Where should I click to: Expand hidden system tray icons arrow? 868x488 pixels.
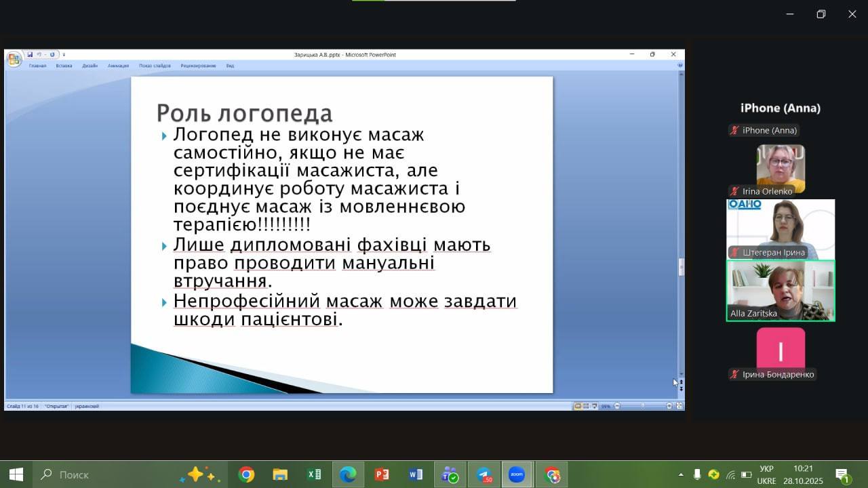pos(681,474)
